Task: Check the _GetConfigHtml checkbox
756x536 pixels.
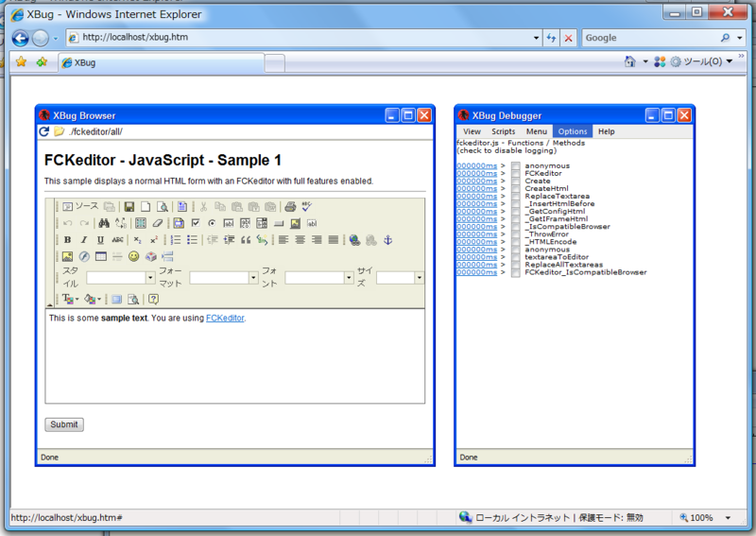Action: [x=515, y=212]
